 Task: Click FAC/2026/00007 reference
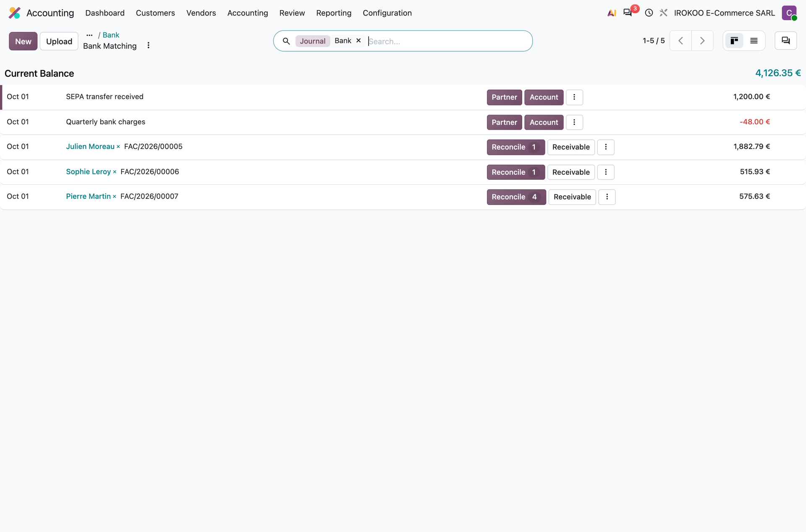pos(149,197)
